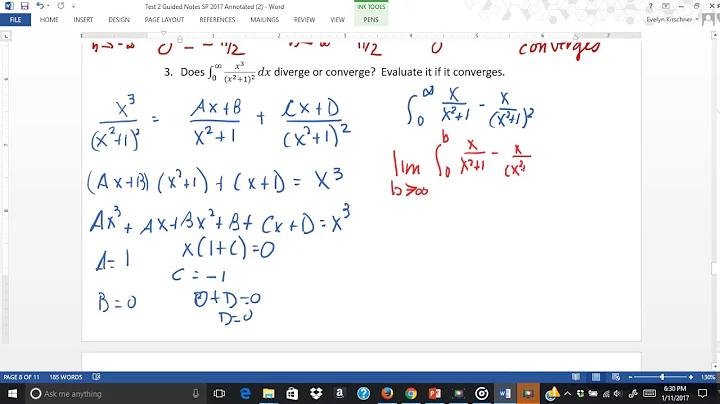The height and width of the screenshot is (404, 720).
Task: Click the vertical scrollbar thumb
Action: 715,269
